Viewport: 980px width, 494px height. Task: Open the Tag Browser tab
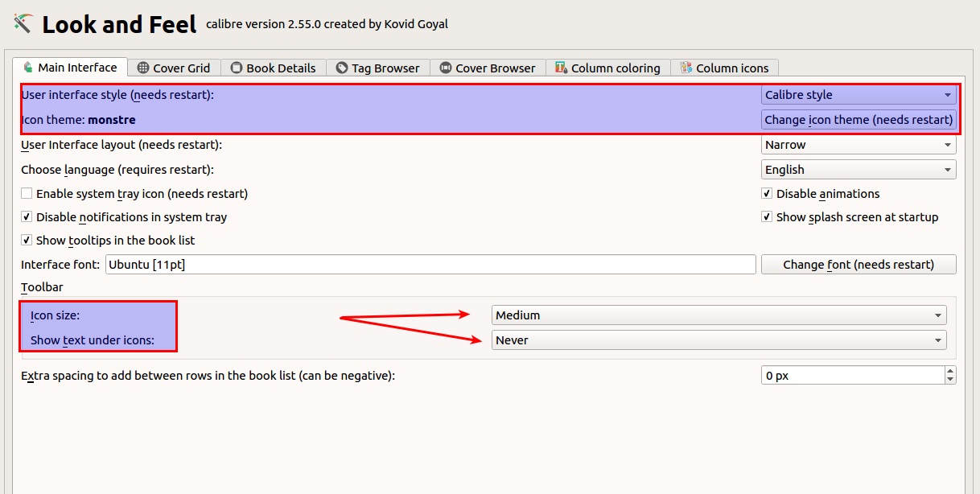tap(377, 68)
